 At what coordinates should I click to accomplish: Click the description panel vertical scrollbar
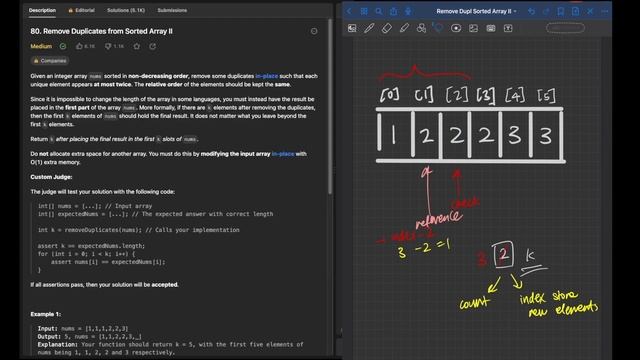tap(331, 106)
